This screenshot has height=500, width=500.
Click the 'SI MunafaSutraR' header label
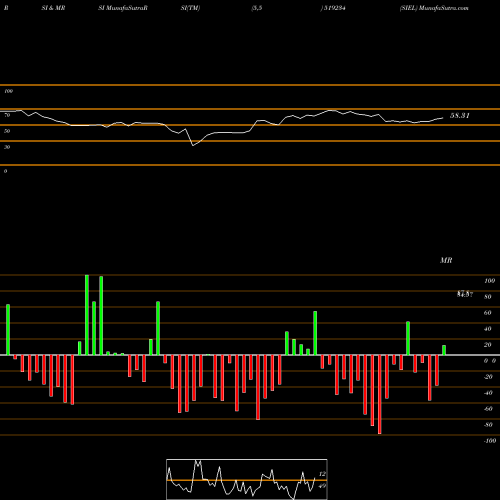coord(123,8)
